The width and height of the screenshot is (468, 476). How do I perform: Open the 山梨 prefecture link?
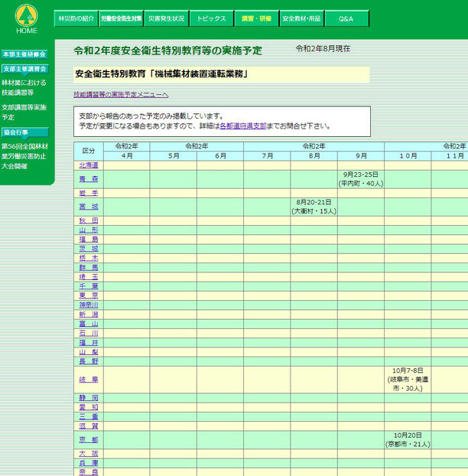[x=89, y=352]
